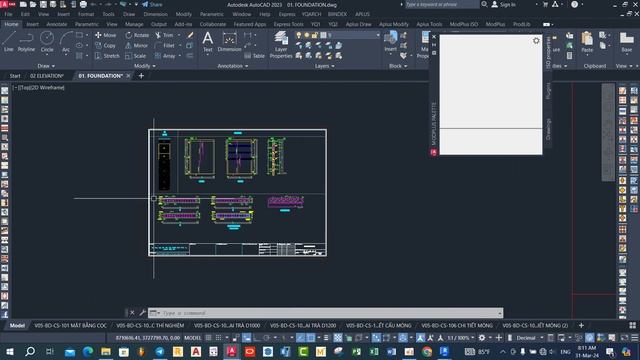Toggle object snap in status bar
The image size is (640, 360).
311,338
